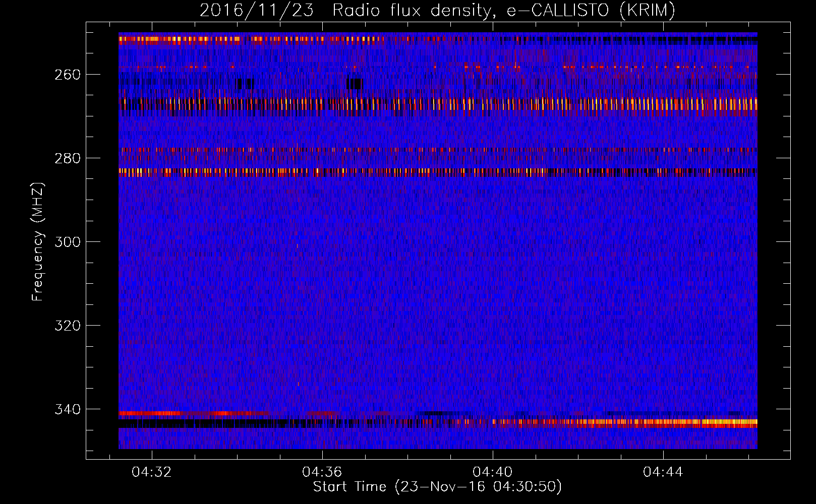Click the 'Start Time (23-Nov-16 04:30:50)' label
This screenshot has width=816, height=504.
(x=437, y=487)
